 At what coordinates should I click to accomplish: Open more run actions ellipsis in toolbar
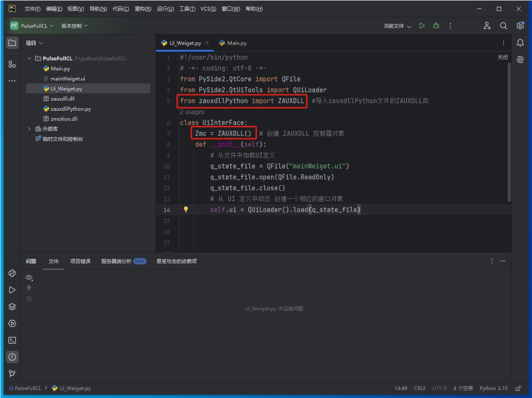click(450, 26)
